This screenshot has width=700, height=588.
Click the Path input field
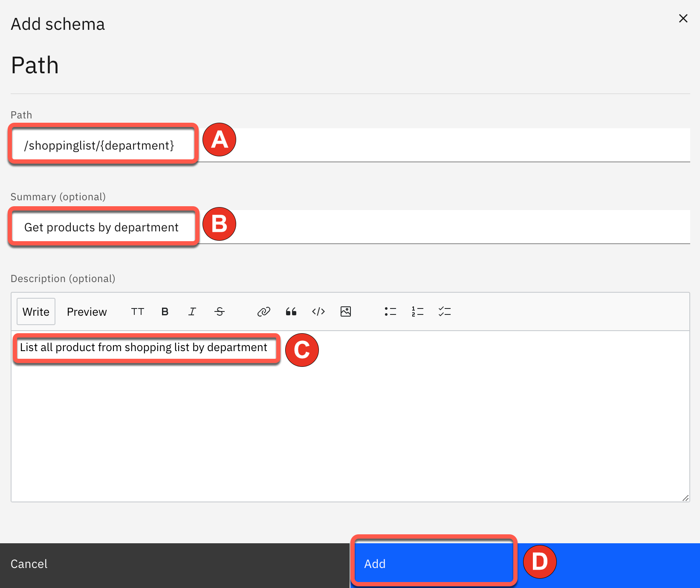[x=426, y=145]
